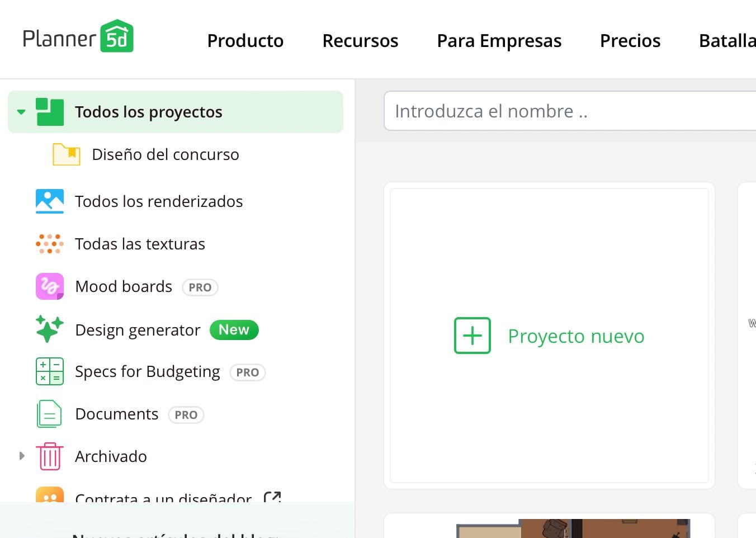The width and height of the screenshot is (756, 538).
Task: Select Todas las texturas
Action: pos(140,244)
